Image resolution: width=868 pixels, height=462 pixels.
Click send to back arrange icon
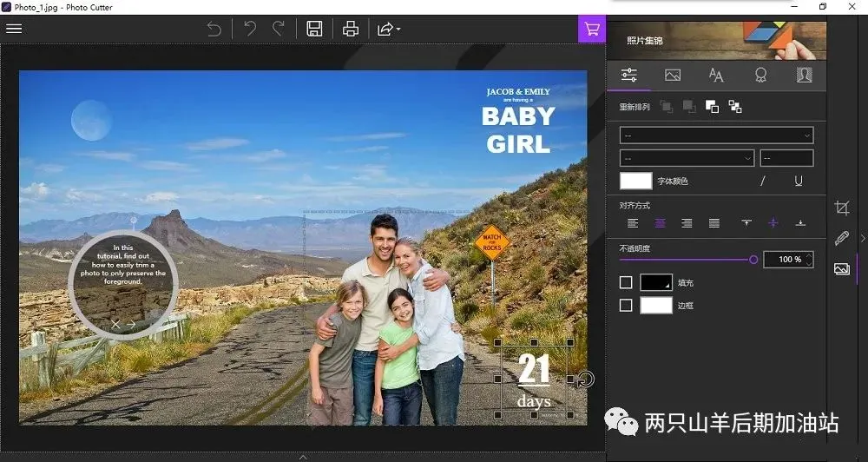pos(735,107)
